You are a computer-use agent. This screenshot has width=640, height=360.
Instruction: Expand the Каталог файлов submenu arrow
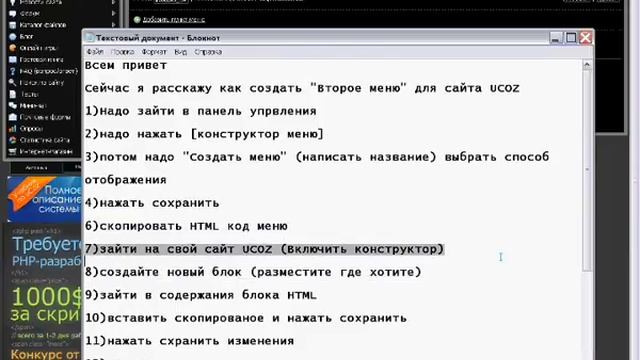click(x=113, y=25)
